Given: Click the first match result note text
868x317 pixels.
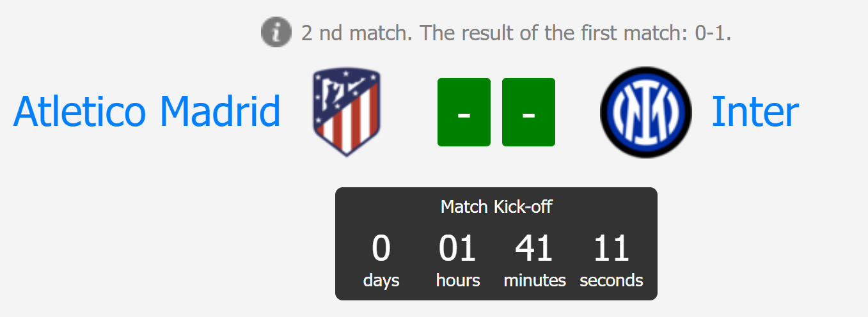Looking at the screenshot, I should click(x=516, y=33).
